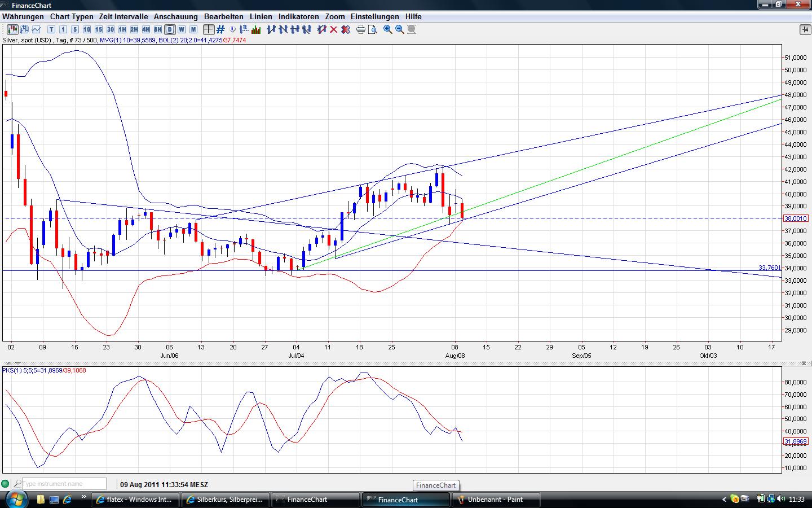Select the daily (D) interval button
The image size is (812, 508).
[x=170, y=29]
